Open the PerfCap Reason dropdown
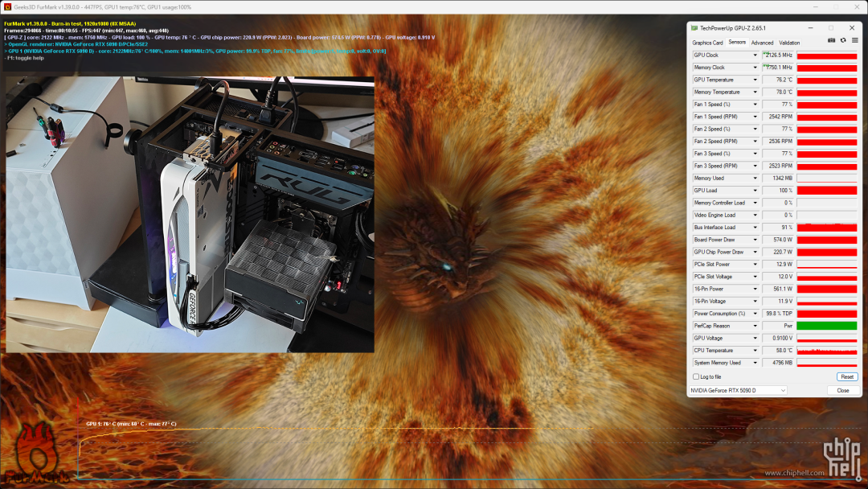Image resolution: width=868 pixels, height=489 pixels. [x=755, y=326]
